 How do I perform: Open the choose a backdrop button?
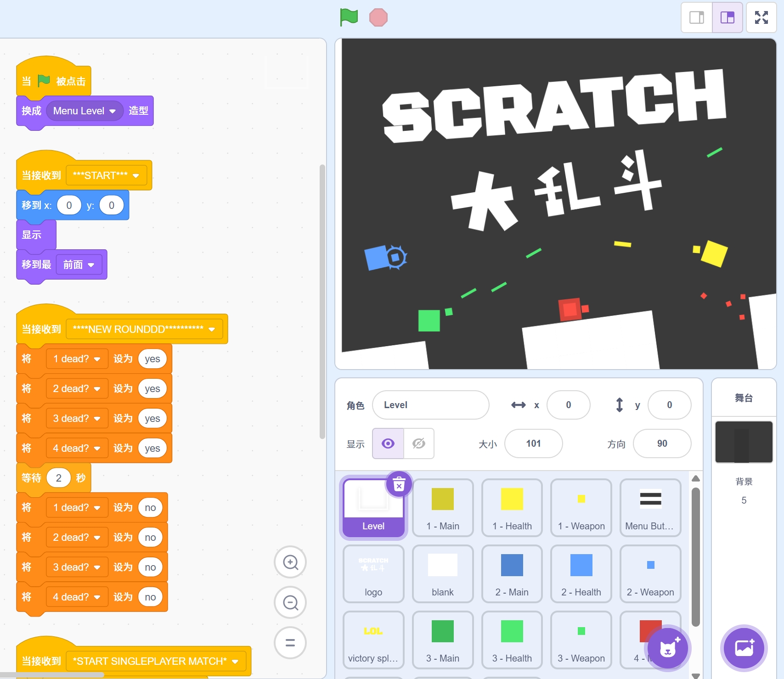coord(744,648)
